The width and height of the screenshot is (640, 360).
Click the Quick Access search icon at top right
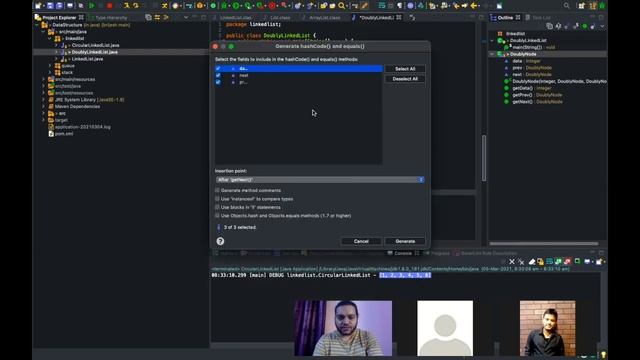[x=567, y=6]
